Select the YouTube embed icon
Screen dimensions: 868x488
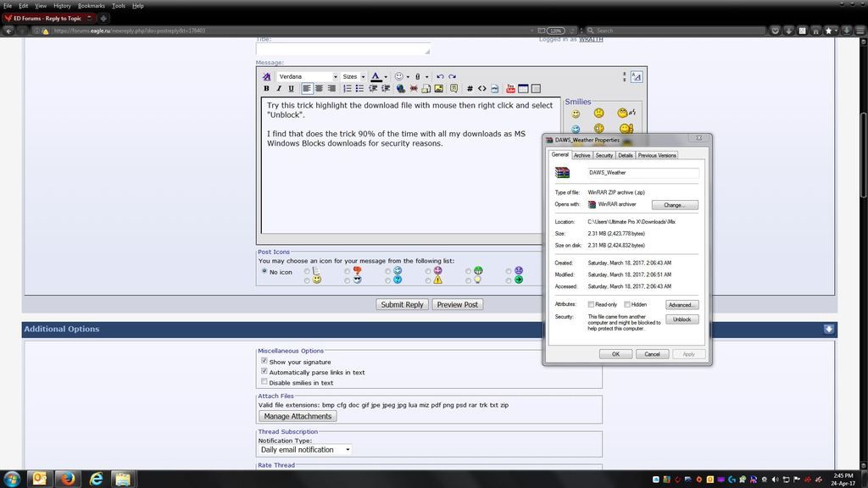click(510, 88)
